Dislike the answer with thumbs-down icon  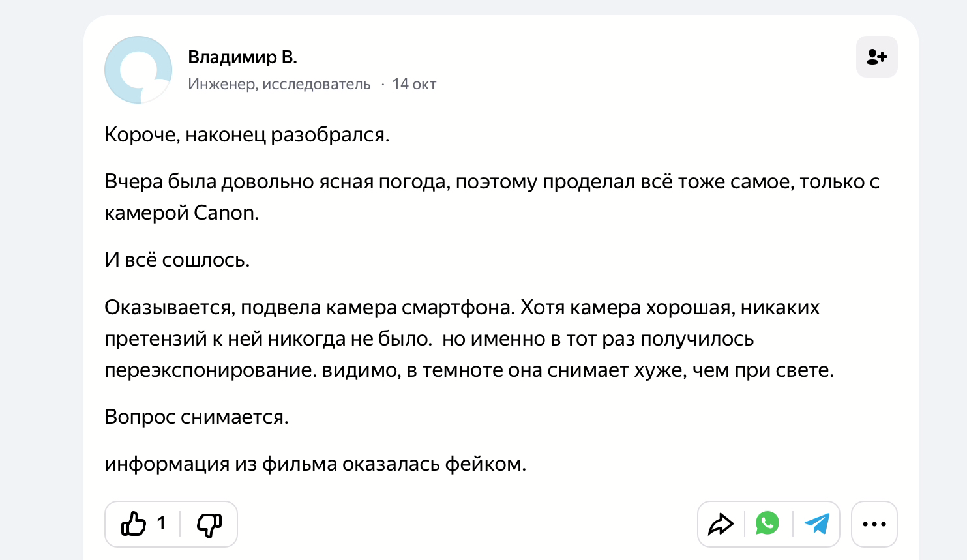pos(209,524)
